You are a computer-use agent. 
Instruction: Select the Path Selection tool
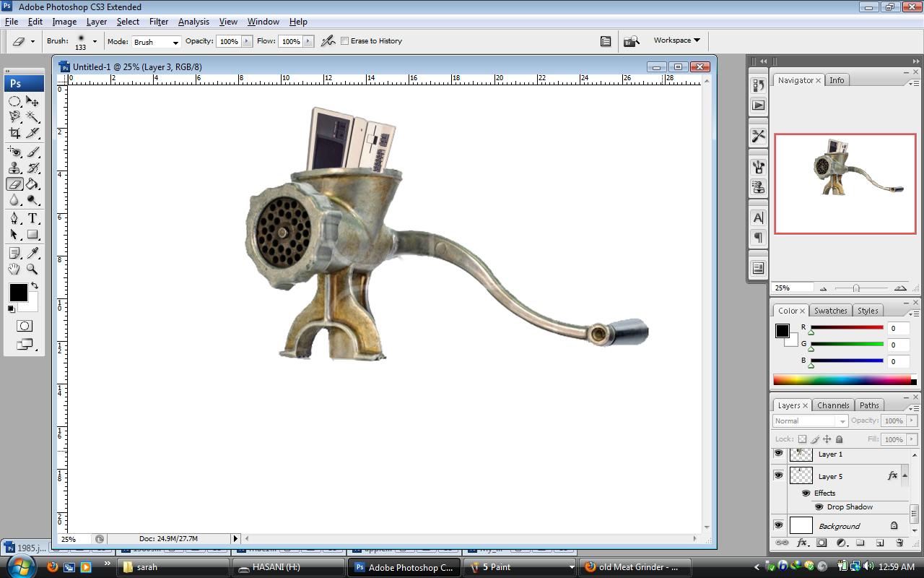click(x=14, y=234)
